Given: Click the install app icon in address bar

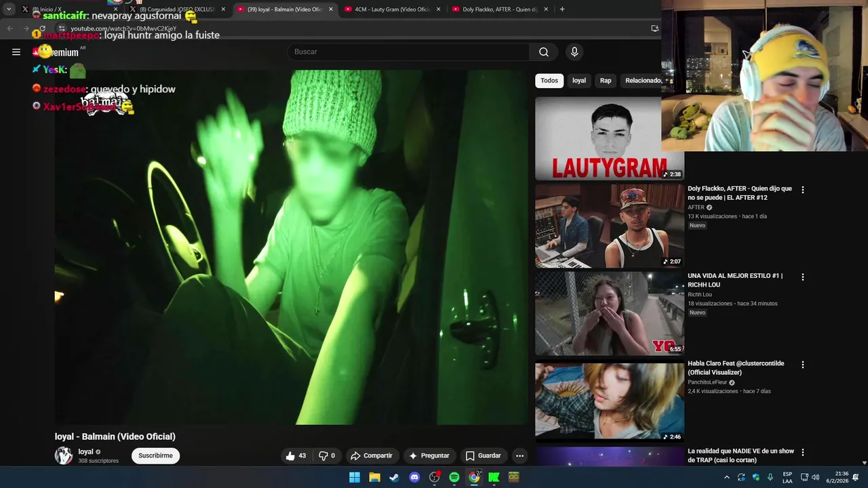Looking at the screenshot, I should tap(654, 28).
